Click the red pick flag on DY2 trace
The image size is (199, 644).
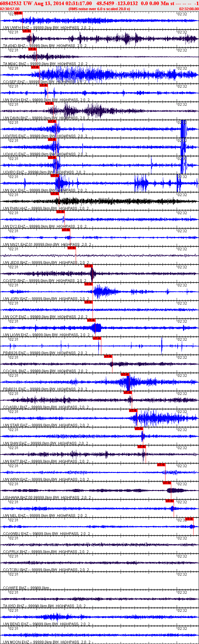pos(61,212)
